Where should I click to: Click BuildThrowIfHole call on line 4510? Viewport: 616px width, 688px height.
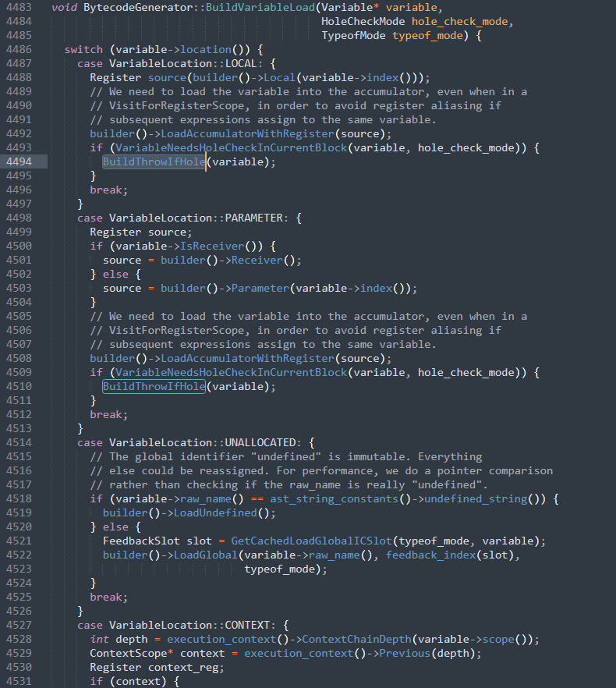click(154, 387)
